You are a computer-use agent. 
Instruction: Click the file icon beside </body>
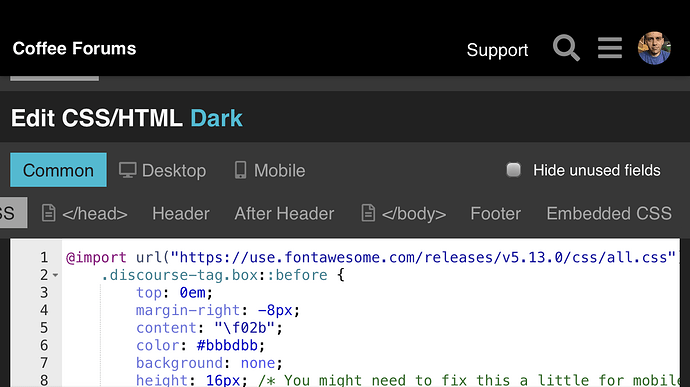pos(368,213)
